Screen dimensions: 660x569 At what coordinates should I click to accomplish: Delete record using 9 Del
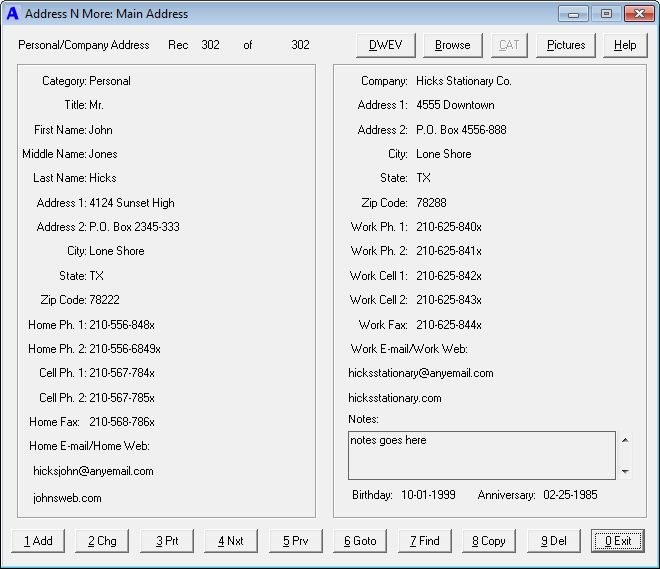pyautogui.click(x=553, y=541)
